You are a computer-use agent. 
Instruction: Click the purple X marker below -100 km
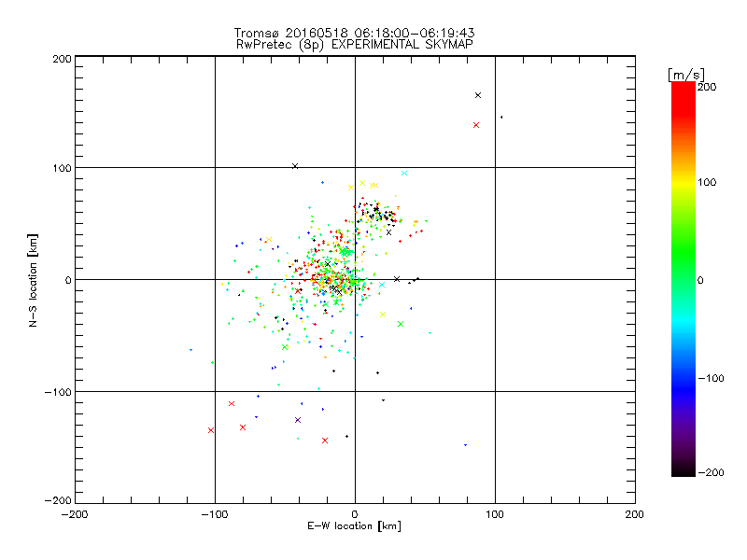(298, 420)
